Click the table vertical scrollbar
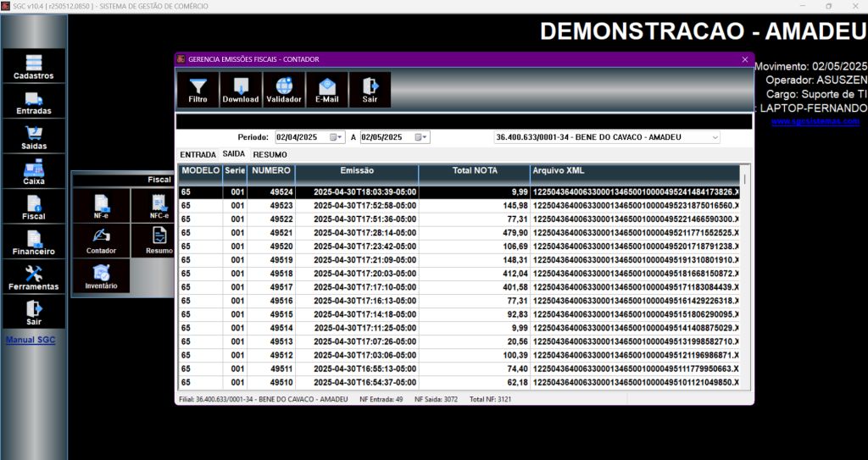Viewport: 868px width, 460px height. click(x=745, y=277)
